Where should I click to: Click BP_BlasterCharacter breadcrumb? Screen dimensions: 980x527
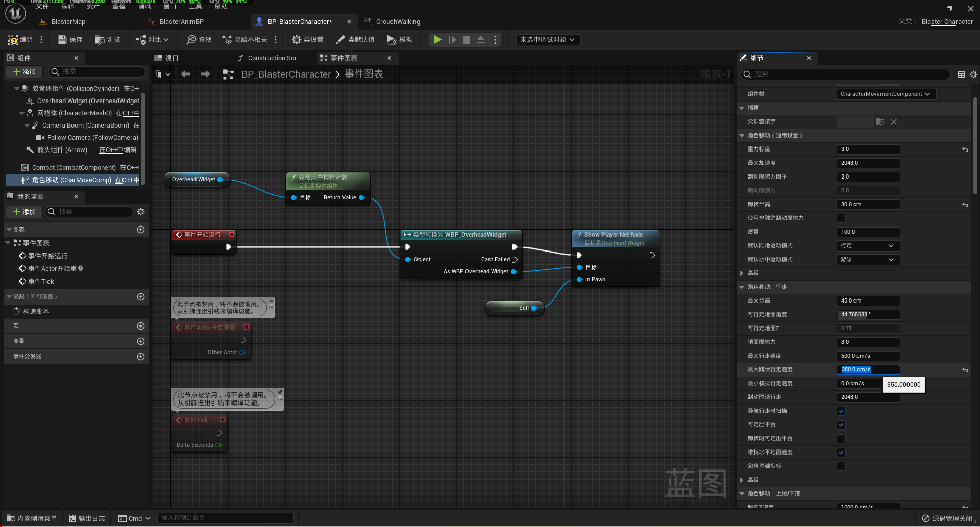pos(286,74)
